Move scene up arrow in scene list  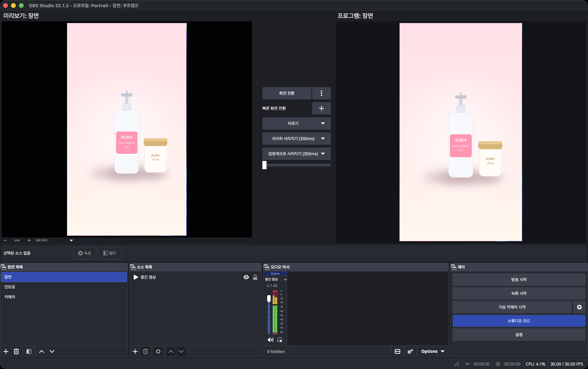click(x=42, y=351)
